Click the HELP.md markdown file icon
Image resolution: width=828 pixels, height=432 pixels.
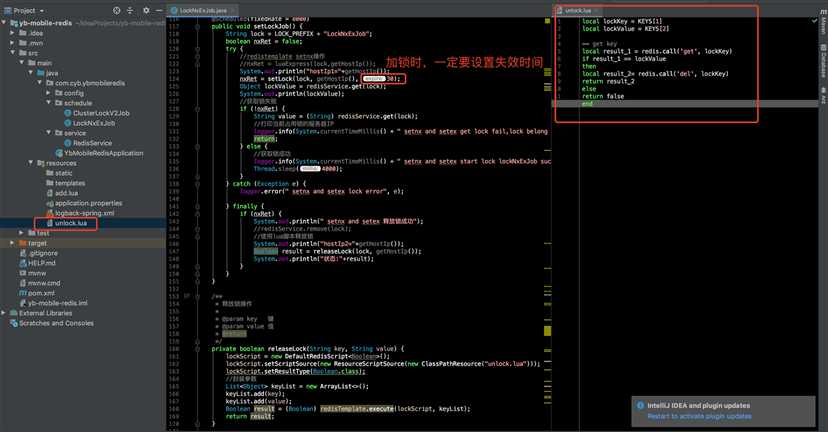tap(23, 263)
